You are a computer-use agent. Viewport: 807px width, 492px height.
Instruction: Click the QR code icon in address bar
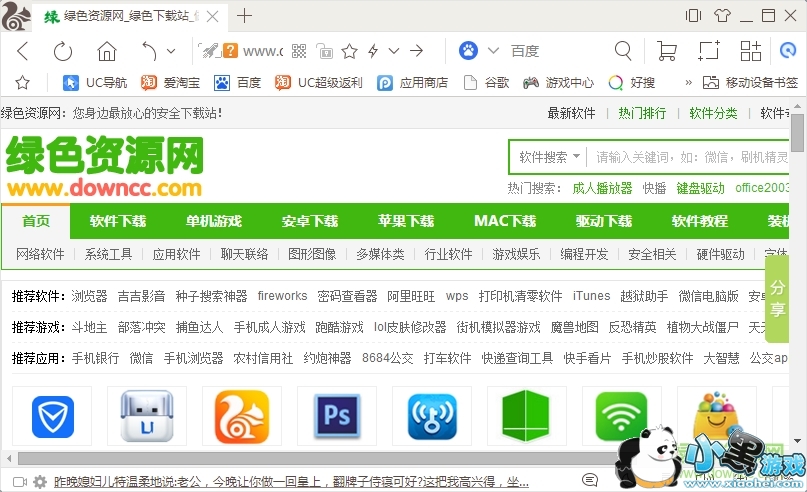tap(324, 51)
